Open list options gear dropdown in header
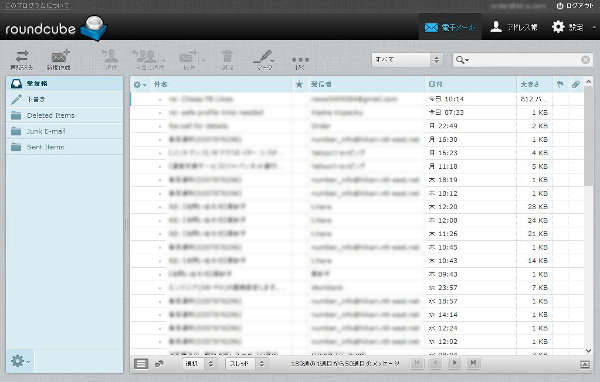Viewport: 600px width, 382px height. pyautogui.click(x=140, y=85)
